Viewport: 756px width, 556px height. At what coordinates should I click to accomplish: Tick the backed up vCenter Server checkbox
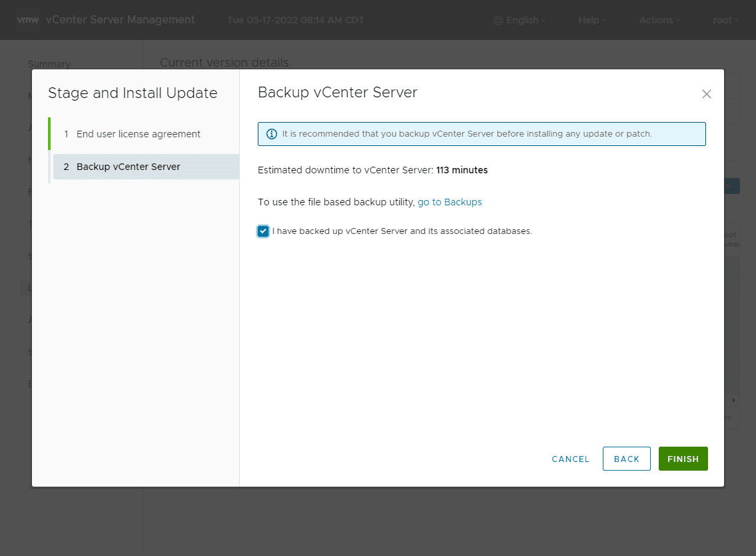tap(263, 231)
